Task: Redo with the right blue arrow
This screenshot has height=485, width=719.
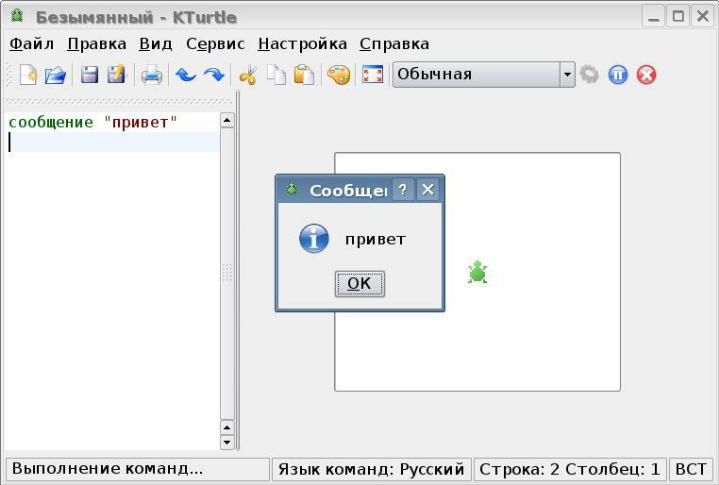Action: click(x=213, y=75)
